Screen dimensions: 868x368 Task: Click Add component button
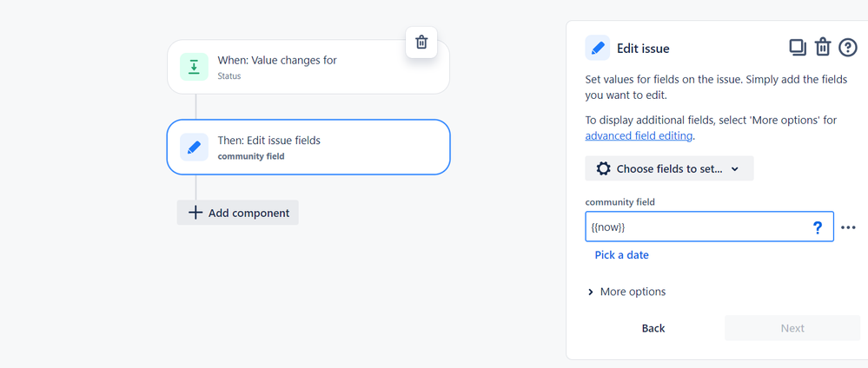point(238,213)
